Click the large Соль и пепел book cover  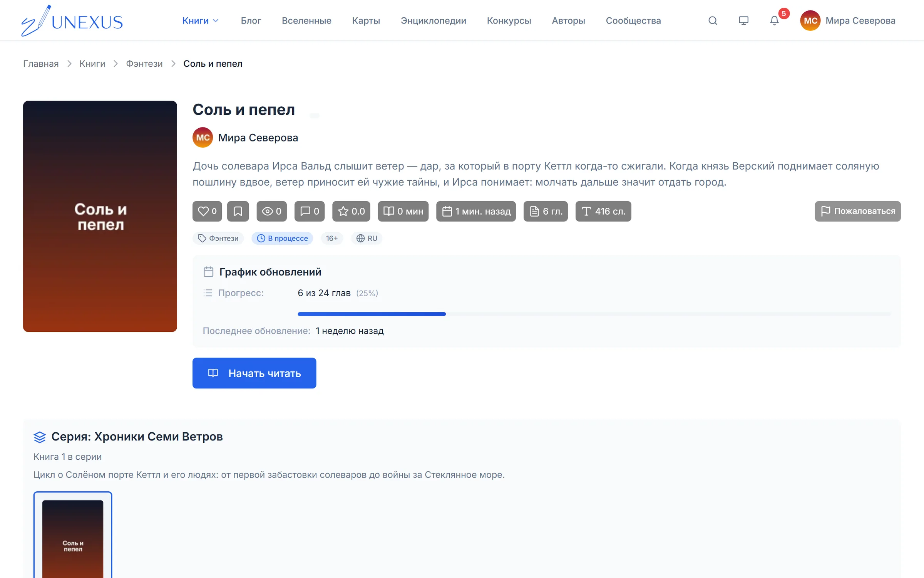coord(100,216)
